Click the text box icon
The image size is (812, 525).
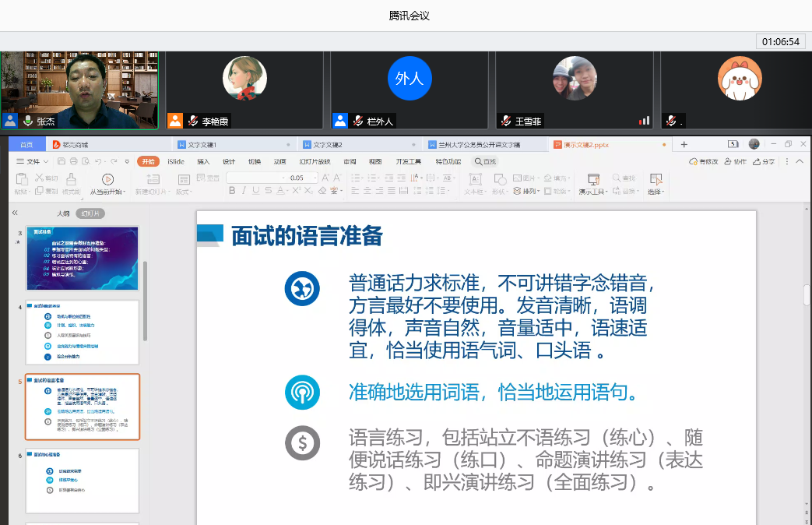tap(473, 178)
